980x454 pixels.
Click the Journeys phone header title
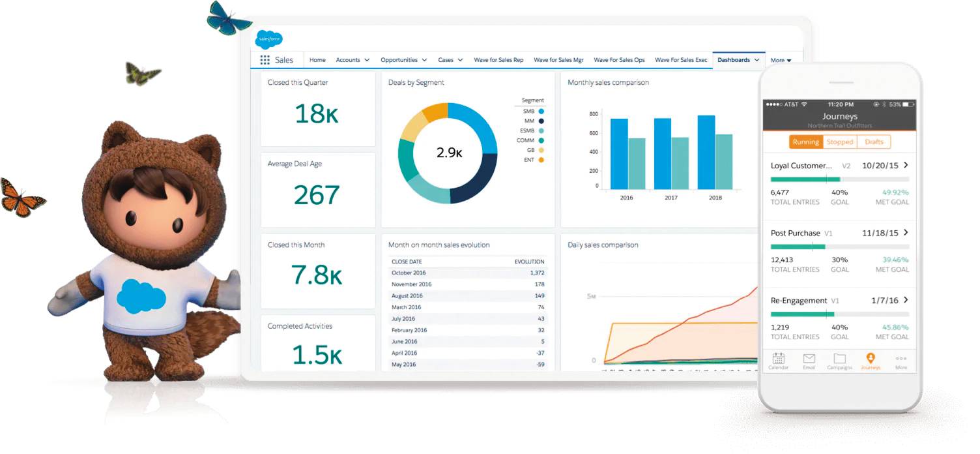click(x=839, y=116)
